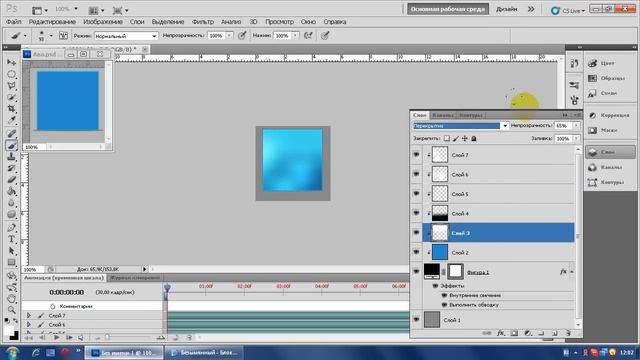The height and width of the screenshot is (360, 640).
Task: Select the Sponge tool
Action: pos(11,215)
